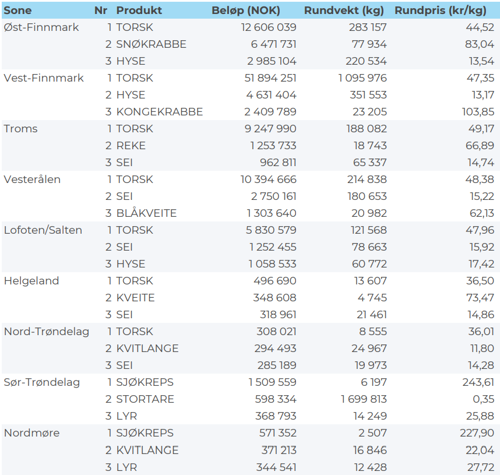Click the STORTARE product cell
500x475 pixels.
[x=145, y=399]
